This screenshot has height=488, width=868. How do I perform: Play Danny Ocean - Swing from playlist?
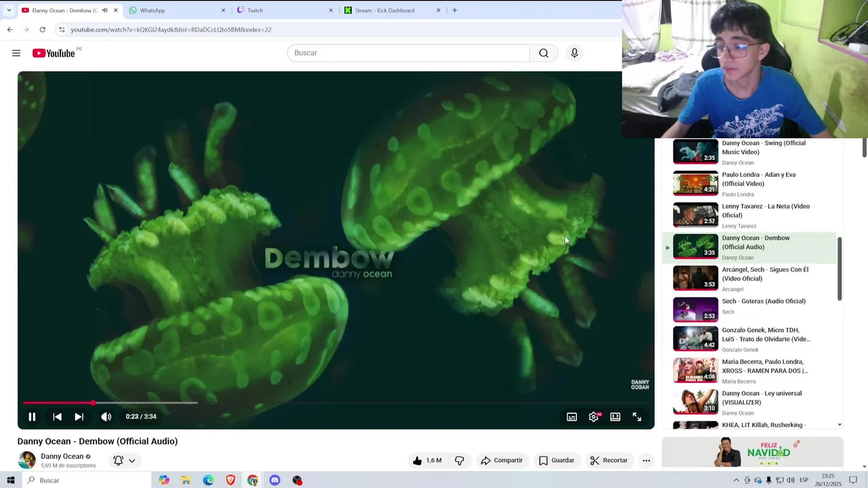749,152
